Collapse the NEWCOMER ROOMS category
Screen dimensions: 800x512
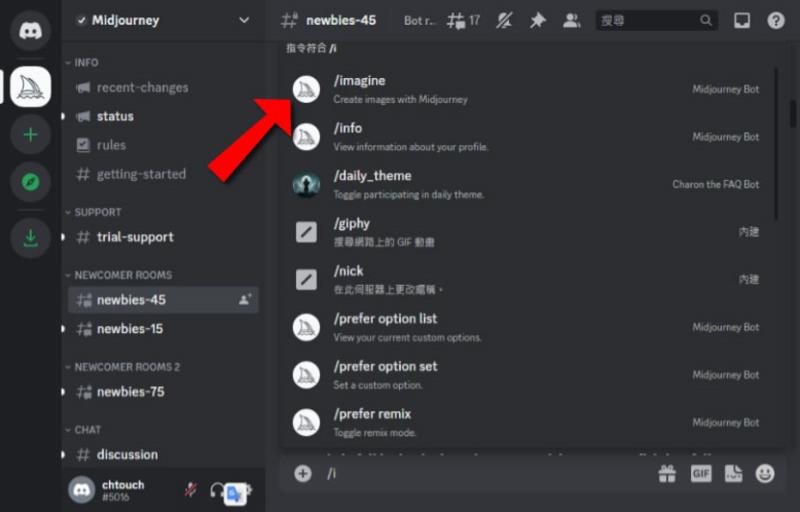119,275
